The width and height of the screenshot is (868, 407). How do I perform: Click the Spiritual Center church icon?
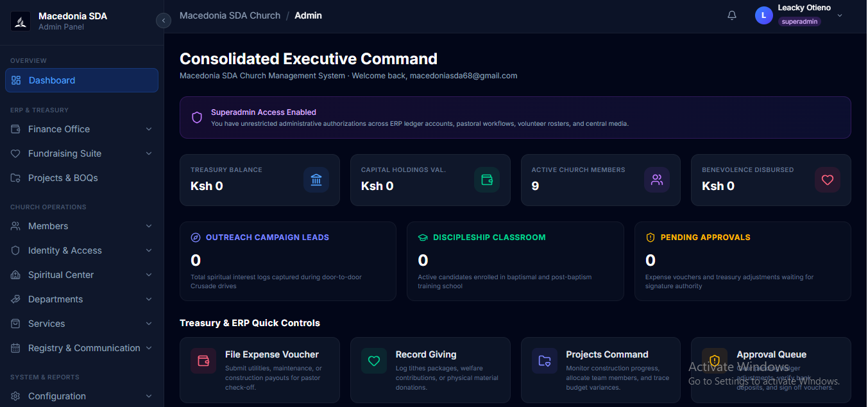pos(15,275)
